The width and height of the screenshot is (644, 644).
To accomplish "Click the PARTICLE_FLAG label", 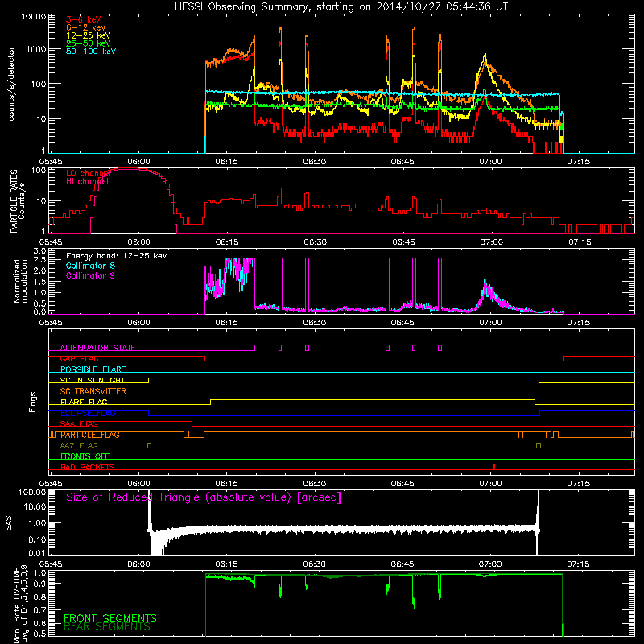I will click(x=90, y=435).
